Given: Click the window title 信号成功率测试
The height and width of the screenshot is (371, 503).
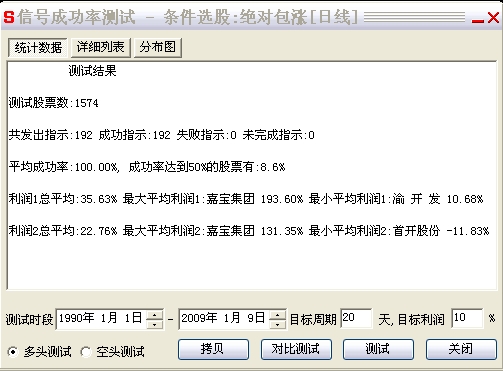Looking at the screenshot, I should point(77,17).
